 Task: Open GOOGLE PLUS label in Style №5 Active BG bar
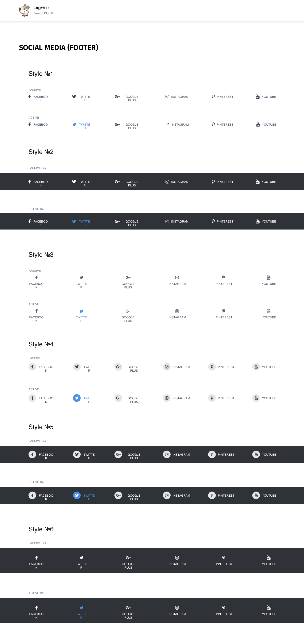click(x=134, y=497)
